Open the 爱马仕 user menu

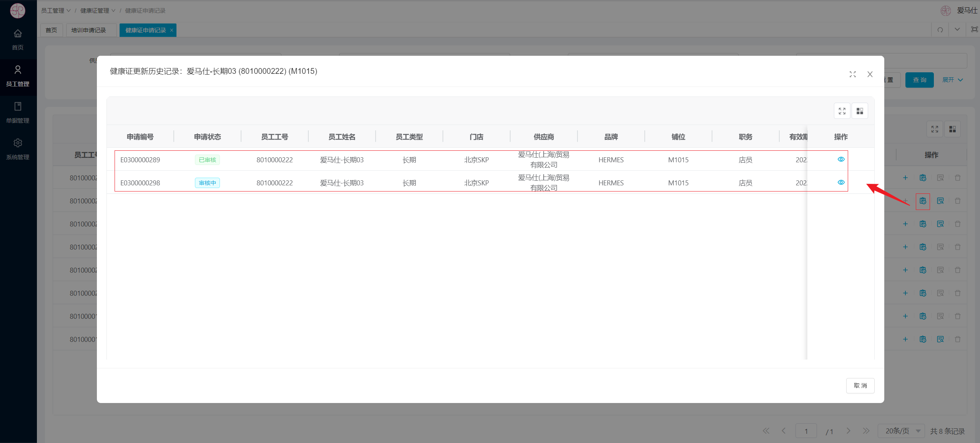coord(959,10)
